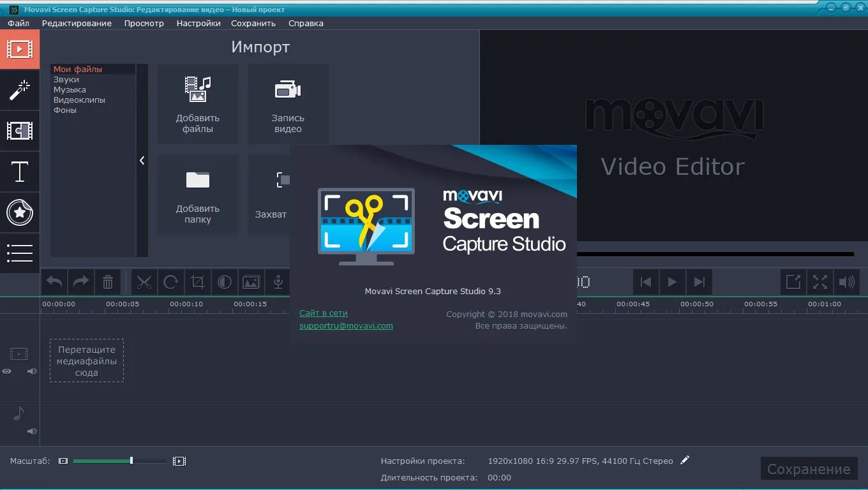The height and width of the screenshot is (490, 868).
Task: Collapse the import categories panel arrow
Action: click(142, 161)
